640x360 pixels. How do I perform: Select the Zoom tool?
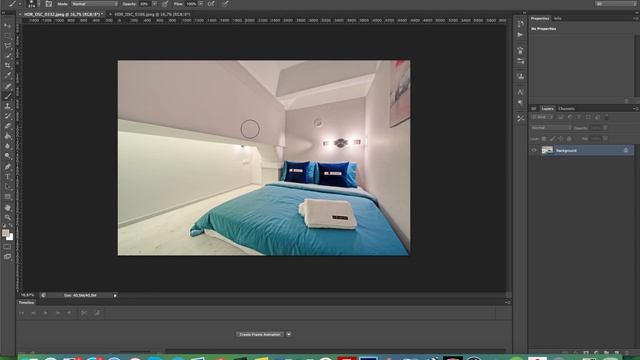coord(7,218)
